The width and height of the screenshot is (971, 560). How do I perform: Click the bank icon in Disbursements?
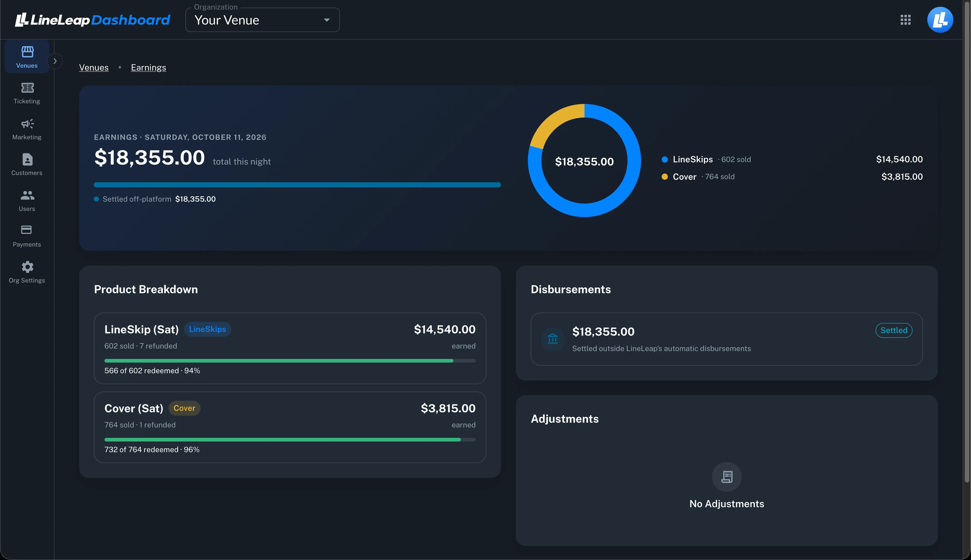[x=552, y=338]
